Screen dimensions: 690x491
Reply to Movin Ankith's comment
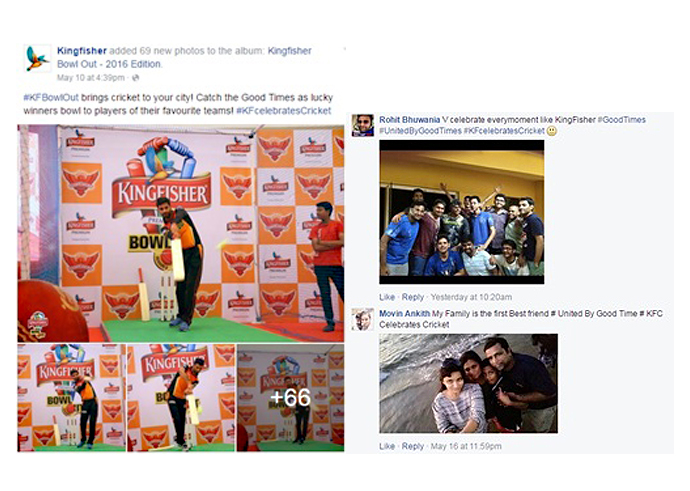(413, 446)
